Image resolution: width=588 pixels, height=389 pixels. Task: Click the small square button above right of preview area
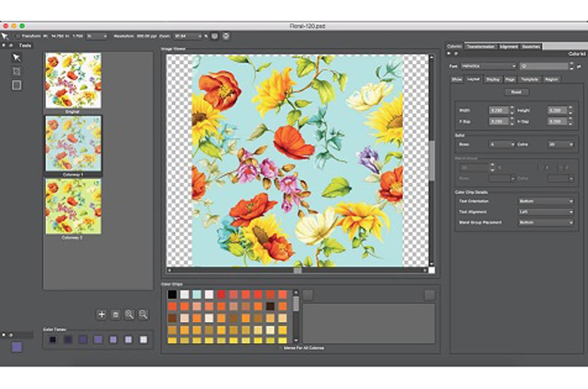click(x=430, y=295)
